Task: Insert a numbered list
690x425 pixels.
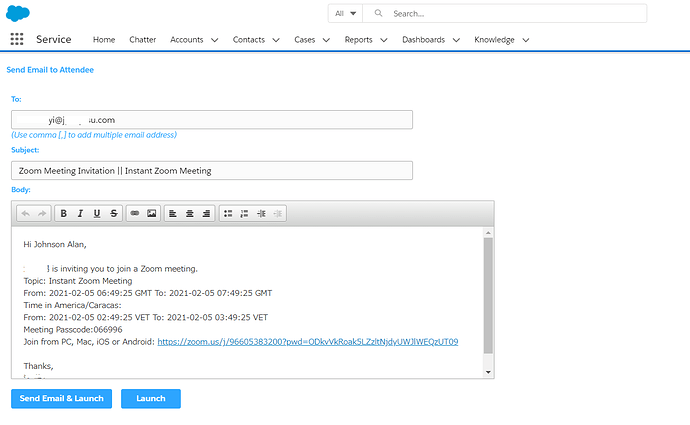Action: (244, 213)
